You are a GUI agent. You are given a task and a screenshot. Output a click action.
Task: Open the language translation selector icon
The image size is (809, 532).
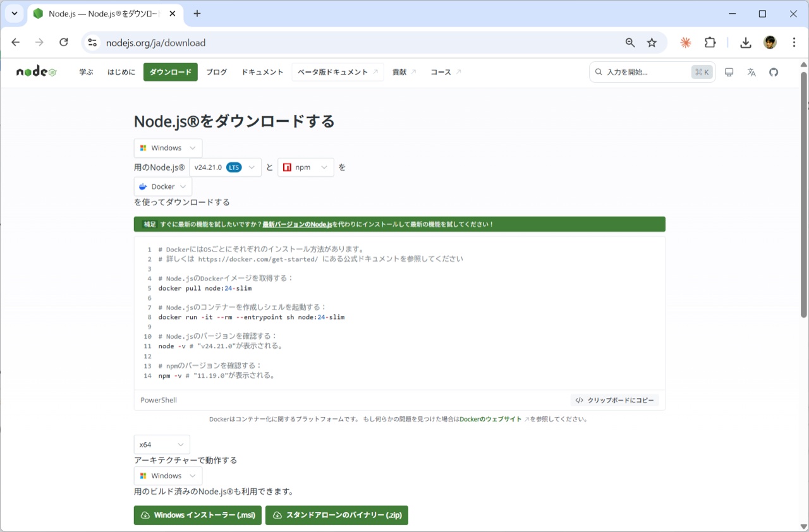click(x=751, y=72)
